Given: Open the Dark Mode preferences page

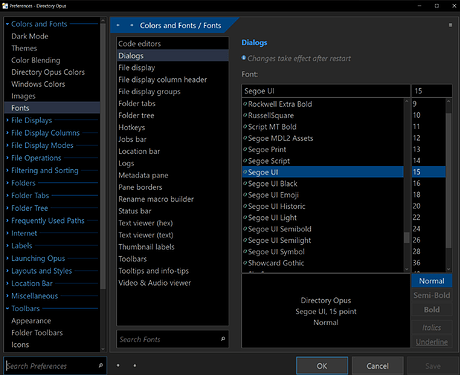Looking at the screenshot, I should tap(30, 36).
